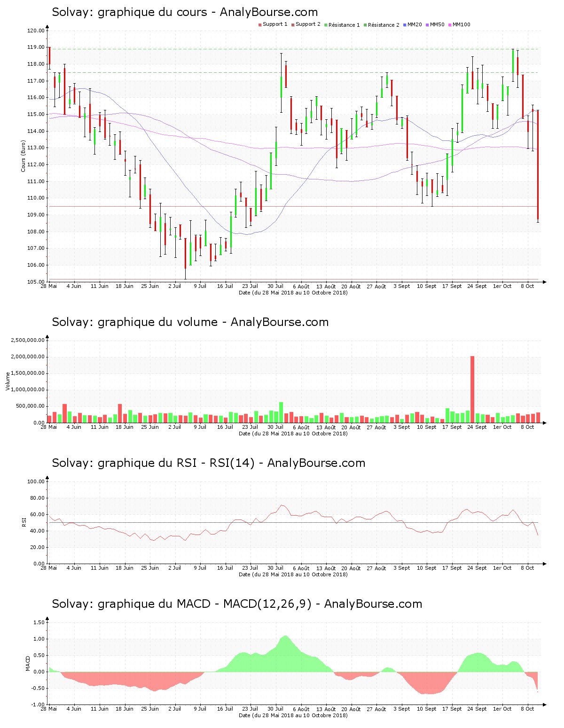Click the MM20 blue legend swatch
This screenshot has height=728, width=564.
point(405,25)
